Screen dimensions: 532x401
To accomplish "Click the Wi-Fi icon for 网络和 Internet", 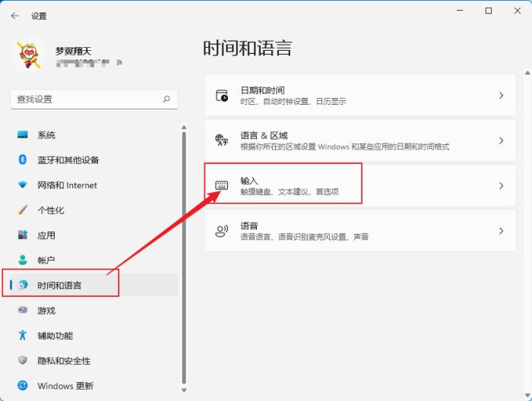I will click(23, 185).
